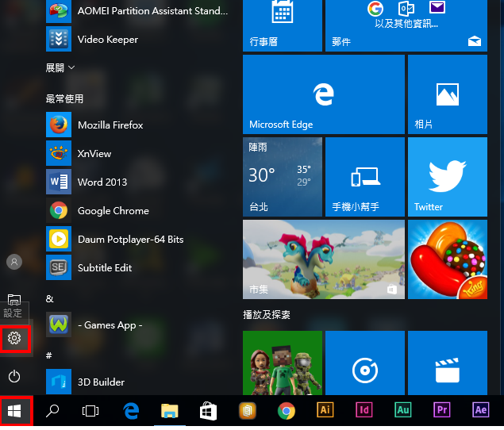The height and width of the screenshot is (430, 504).
Task: Open Word 2013 in the app list
Action: coord(138,182)
